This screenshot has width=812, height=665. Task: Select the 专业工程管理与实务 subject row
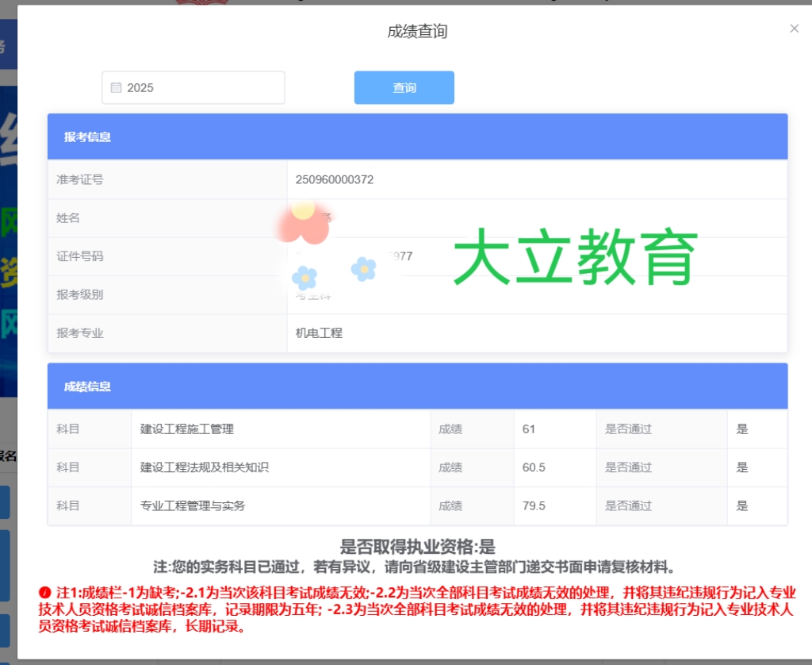(417, 505)
